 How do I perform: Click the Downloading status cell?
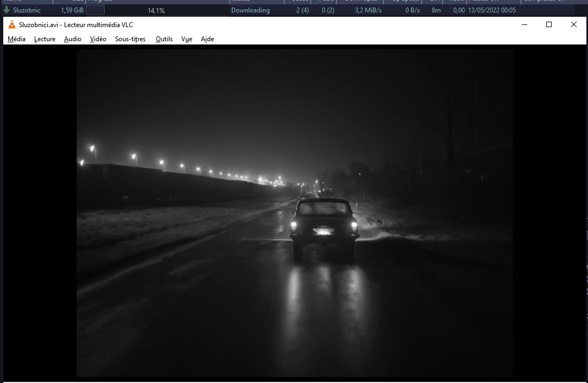tap(250, 10)
